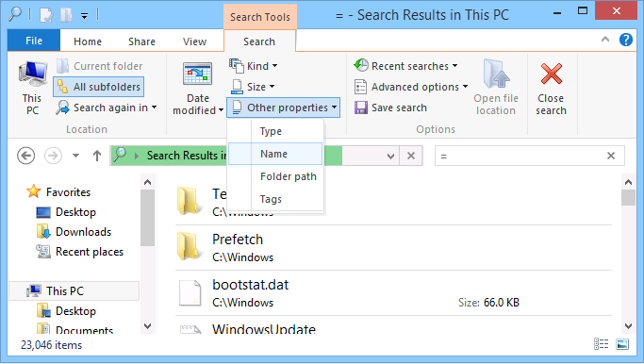The image size is (644, 364).
Task: Click the 66.0 KB size value
Action: click(x=502, y=303)
